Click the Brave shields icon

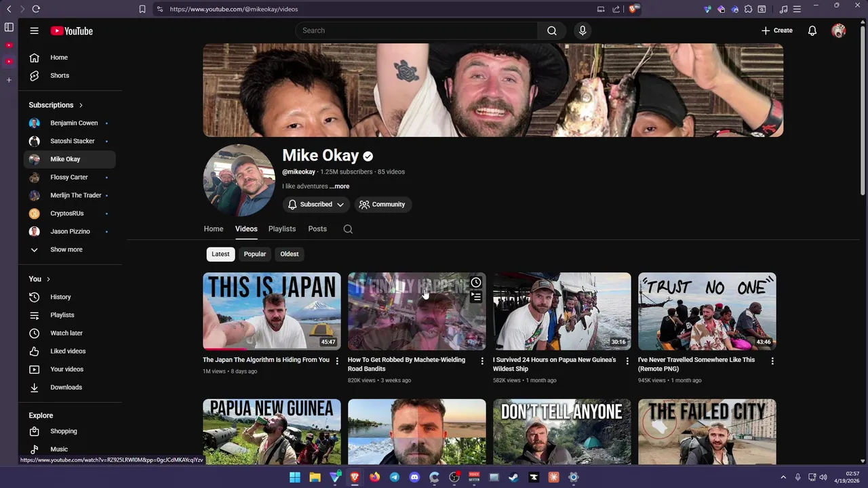(633, 9)
